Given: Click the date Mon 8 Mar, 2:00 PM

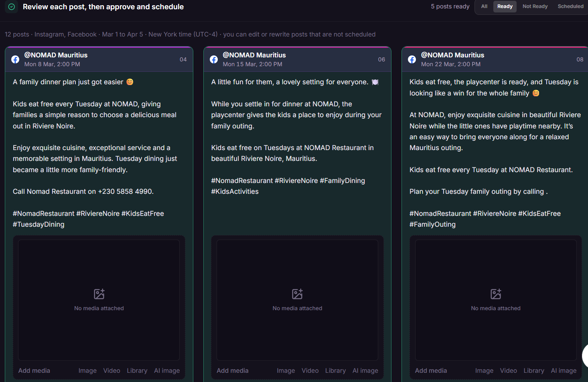Looking at the screenshot, I should point(52,64).
